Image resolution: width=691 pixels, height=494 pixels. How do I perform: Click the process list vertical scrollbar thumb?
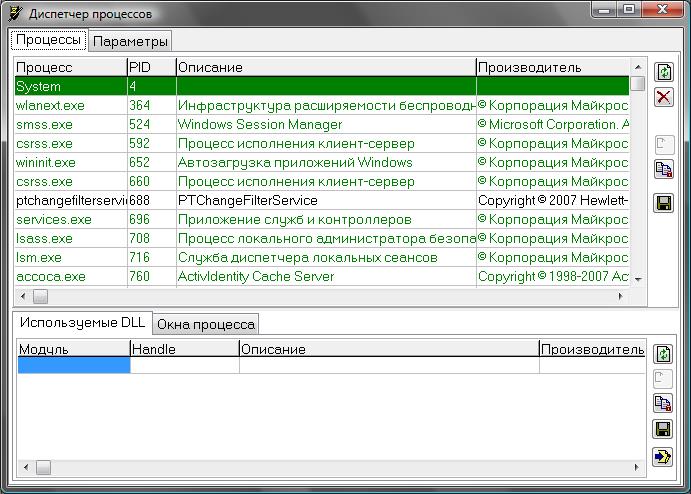coord(638,84)
